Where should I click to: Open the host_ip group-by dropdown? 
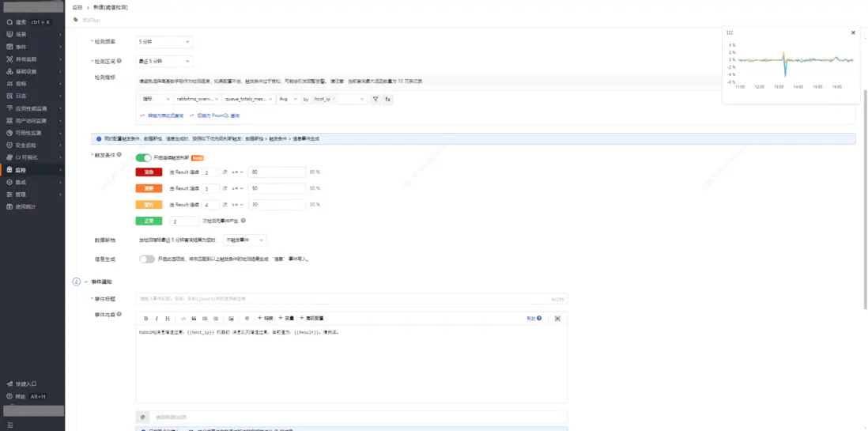(x=339, y=99)
